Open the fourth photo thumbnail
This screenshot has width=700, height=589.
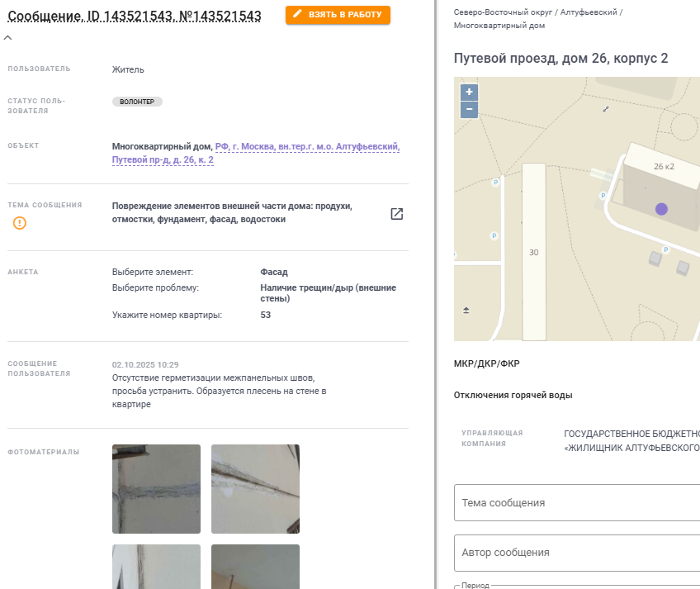point(255,566)
